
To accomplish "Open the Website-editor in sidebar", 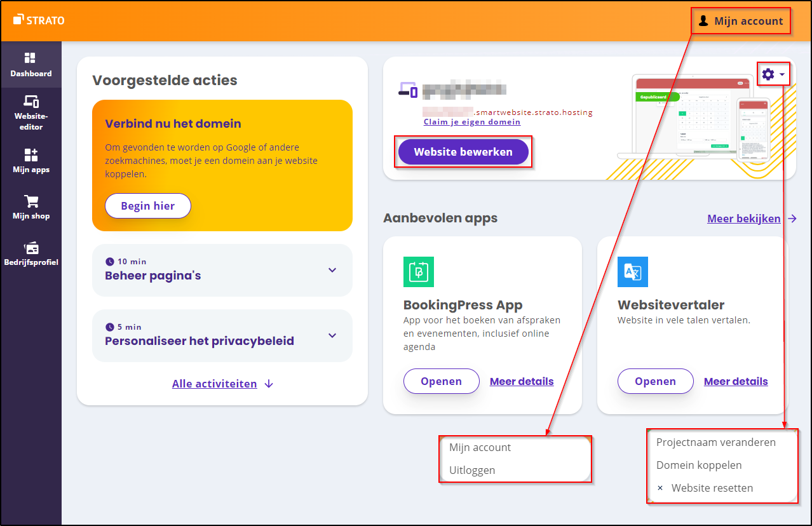I will (x=30, y=102).
